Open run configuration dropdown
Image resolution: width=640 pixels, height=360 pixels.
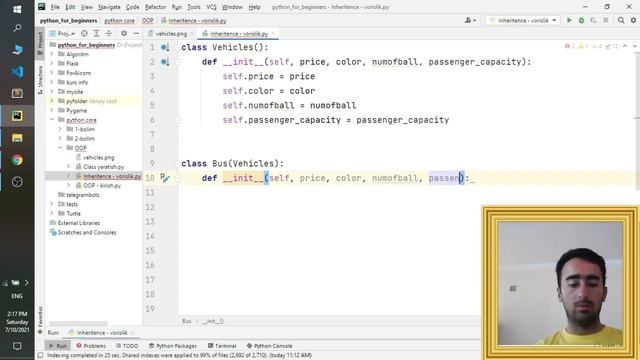click(523, 20)
